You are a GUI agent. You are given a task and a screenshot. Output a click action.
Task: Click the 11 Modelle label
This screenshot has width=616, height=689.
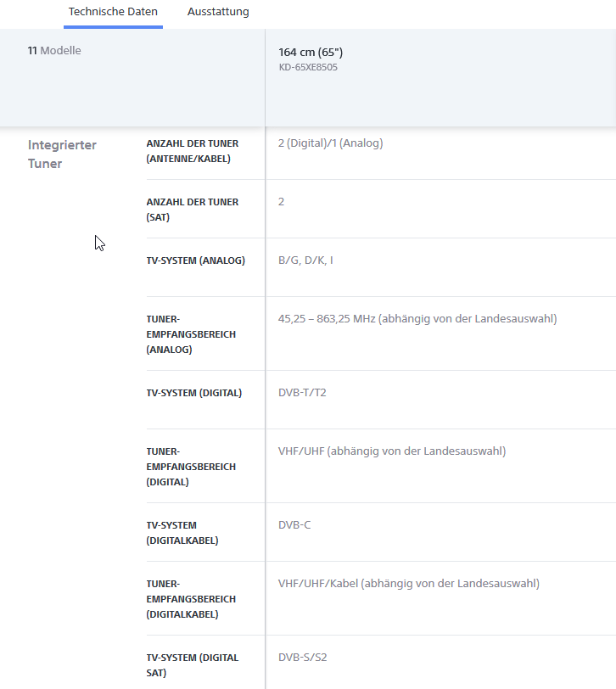click(x=54, y=51)
